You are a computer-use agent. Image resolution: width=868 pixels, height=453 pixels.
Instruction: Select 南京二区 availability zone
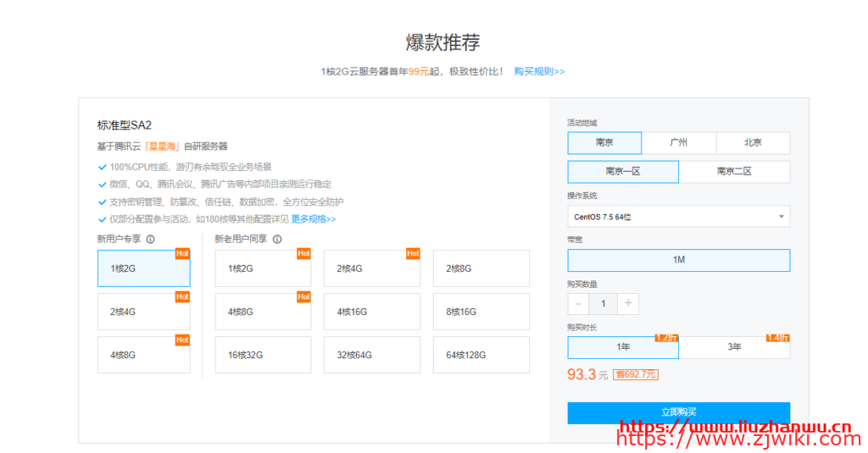(x=735, y=172)
